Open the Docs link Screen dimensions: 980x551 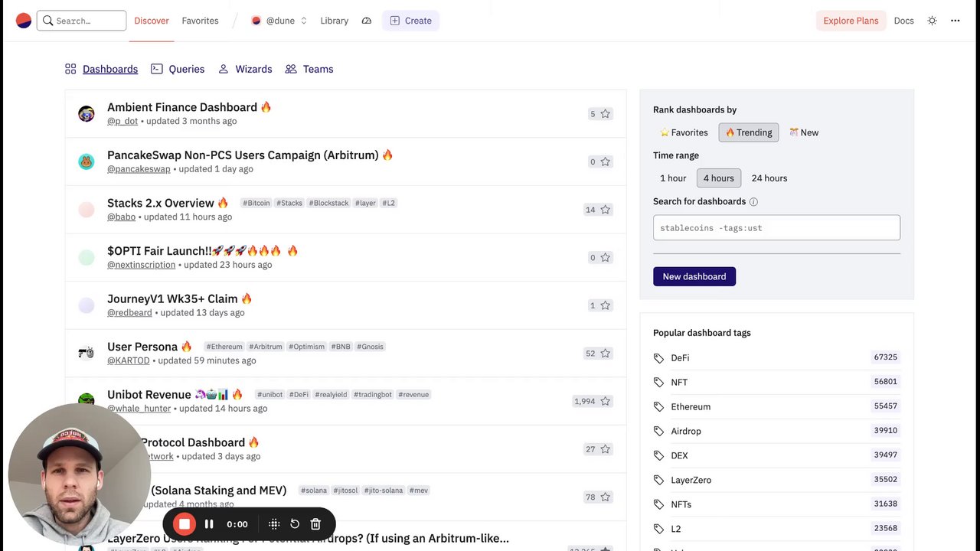[903, 21]
